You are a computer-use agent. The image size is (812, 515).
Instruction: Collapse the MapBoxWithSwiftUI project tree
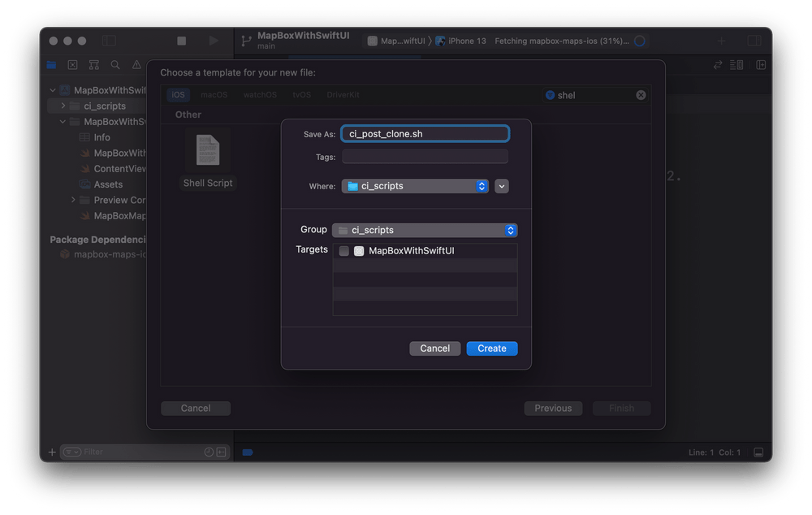pyautogui.click(x=54, y=89)
